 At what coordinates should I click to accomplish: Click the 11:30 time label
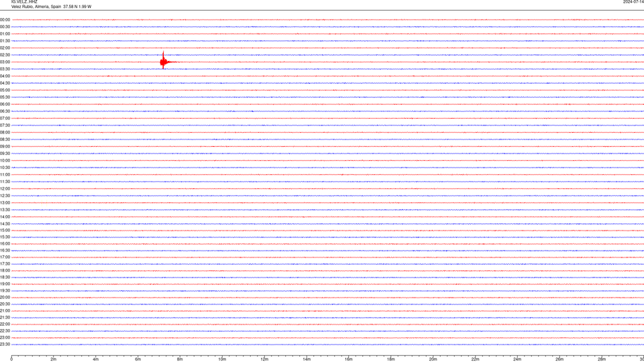(5, 182)
